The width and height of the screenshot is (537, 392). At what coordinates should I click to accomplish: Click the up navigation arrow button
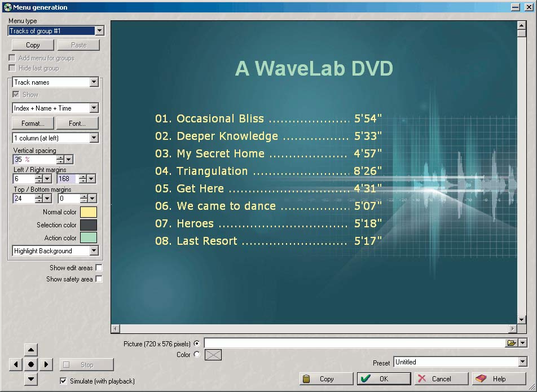pos(31,350)
